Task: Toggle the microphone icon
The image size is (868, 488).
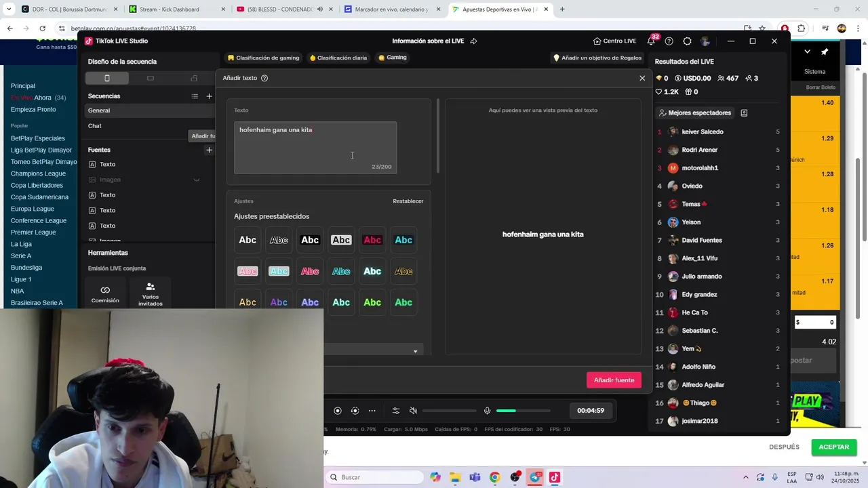Action: 487,411
